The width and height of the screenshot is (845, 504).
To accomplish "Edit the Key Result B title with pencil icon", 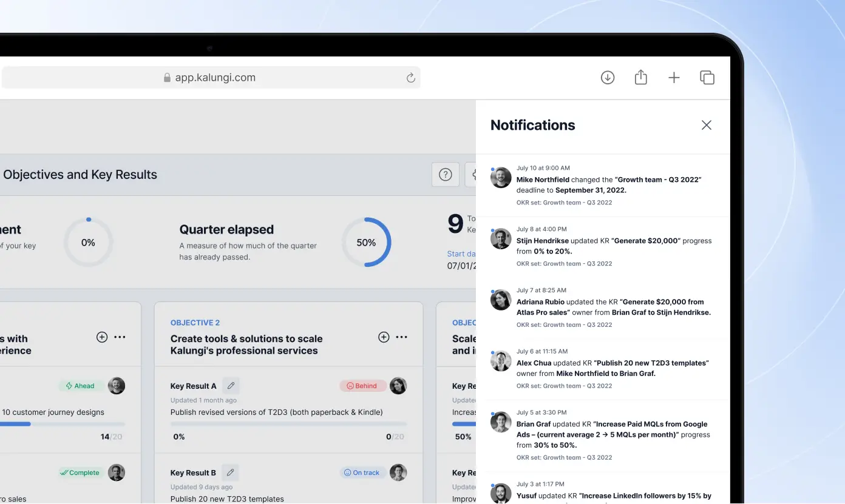I will pos(230,472).
